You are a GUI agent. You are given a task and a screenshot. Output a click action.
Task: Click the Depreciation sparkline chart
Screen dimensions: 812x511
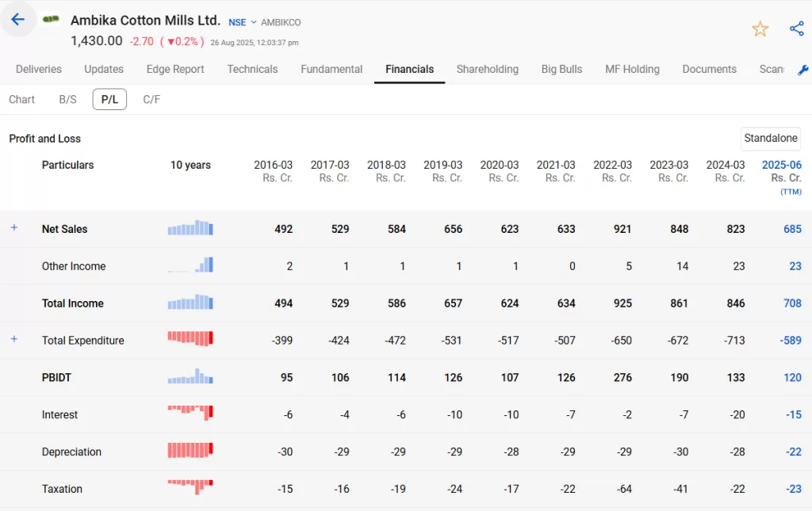(190, 451)
